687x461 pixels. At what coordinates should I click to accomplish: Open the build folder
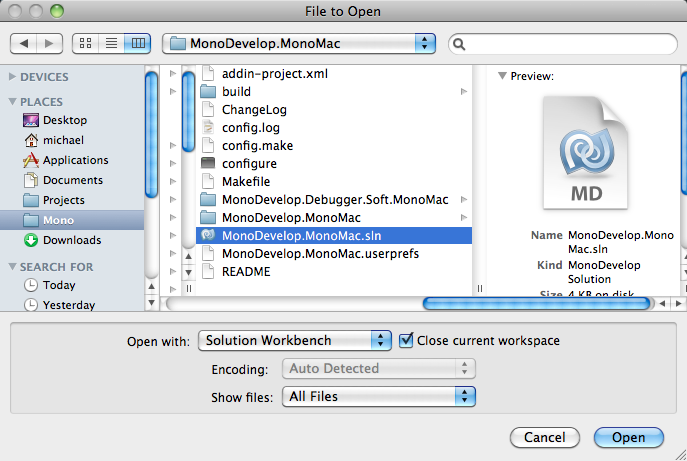click(334, 92)
